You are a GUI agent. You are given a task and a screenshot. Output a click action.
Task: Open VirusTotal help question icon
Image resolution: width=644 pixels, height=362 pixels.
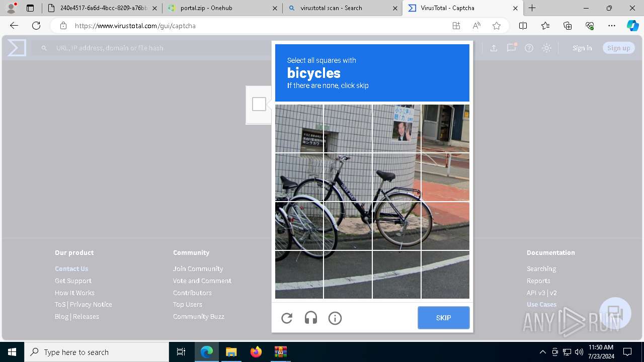pos(529,48)
